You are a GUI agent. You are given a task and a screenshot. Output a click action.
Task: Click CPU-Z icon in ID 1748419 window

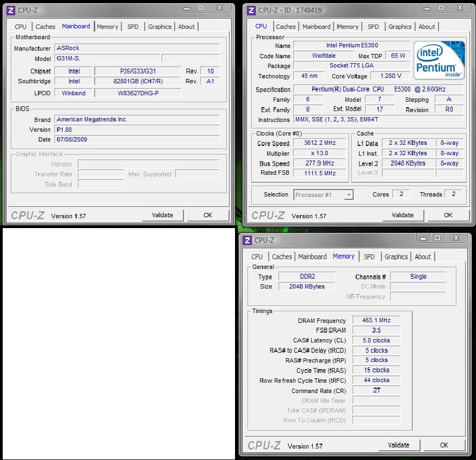click(x=251, y=11)
